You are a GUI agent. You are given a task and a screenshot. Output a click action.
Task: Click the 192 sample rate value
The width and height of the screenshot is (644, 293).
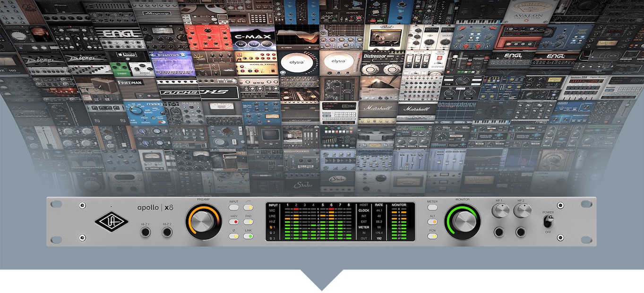[379, 239]
